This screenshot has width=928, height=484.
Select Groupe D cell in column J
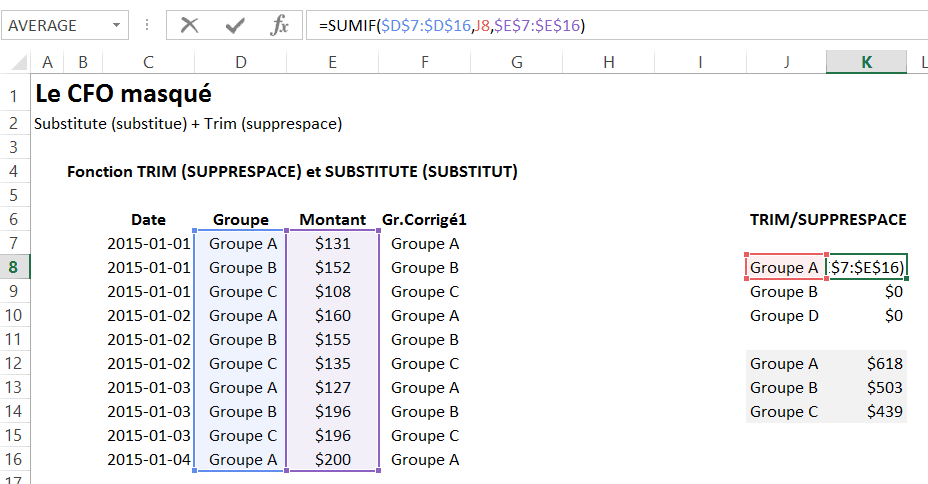784,315
